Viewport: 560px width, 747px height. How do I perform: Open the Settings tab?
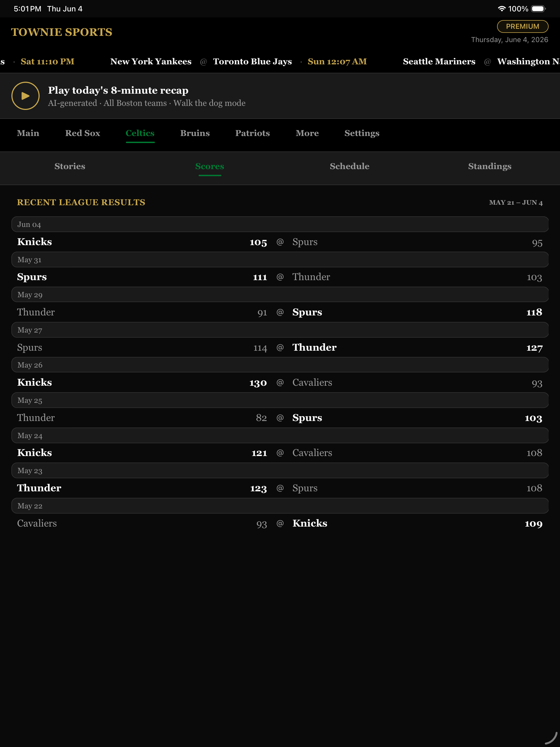tap(362, 133)
